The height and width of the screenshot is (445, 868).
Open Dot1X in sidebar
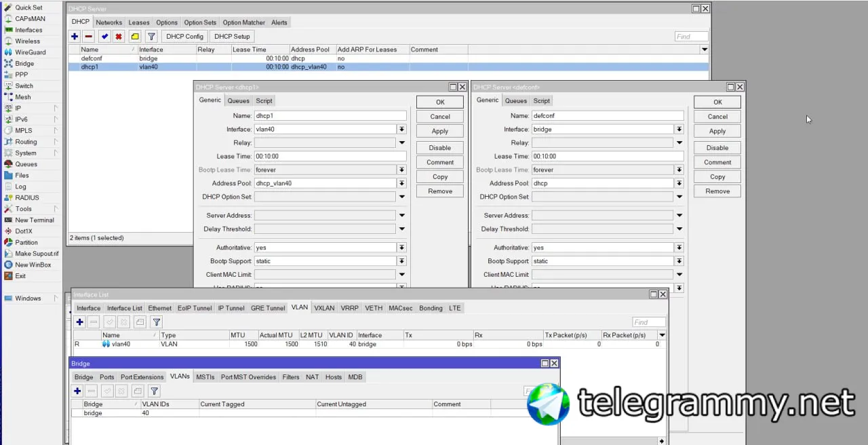(x=24, y=231)
